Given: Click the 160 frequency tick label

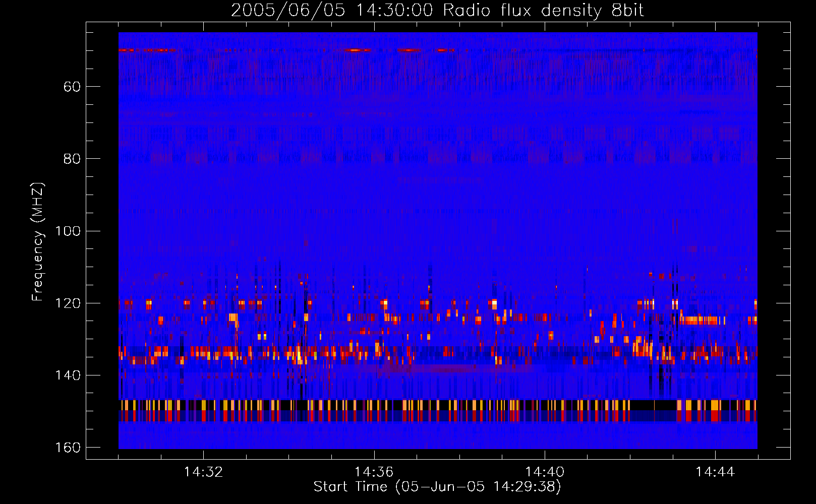Looking at the screenshot, I should coord(67,448).
